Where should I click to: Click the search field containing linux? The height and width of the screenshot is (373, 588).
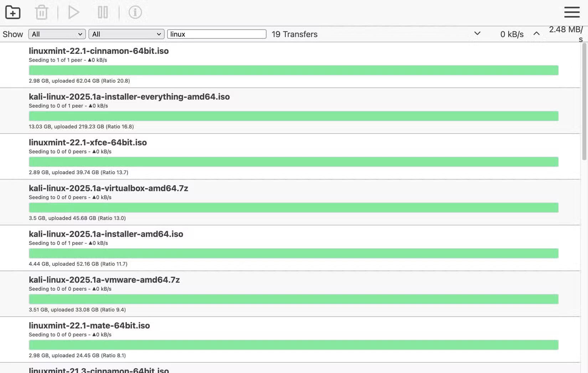point(217,34)
